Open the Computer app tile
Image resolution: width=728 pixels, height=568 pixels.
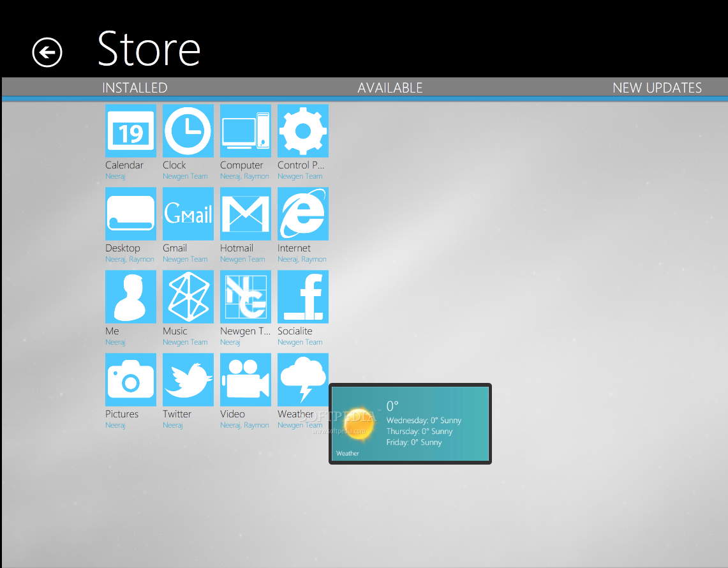(246, 131)
